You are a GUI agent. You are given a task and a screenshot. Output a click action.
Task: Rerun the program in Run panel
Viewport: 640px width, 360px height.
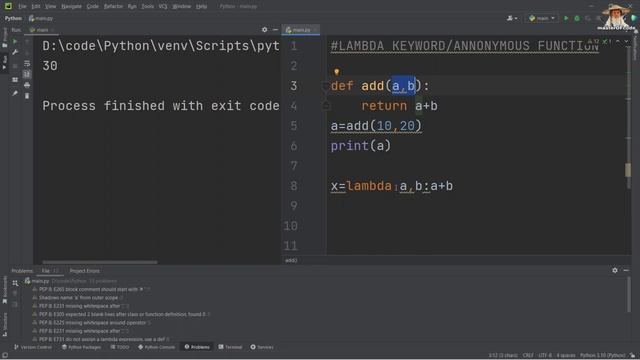[x=15, y=41]
